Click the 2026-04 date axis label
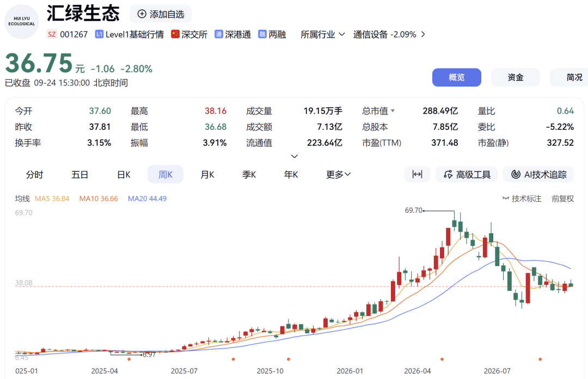This screenshot has height=379, width=588. [418, 371]
